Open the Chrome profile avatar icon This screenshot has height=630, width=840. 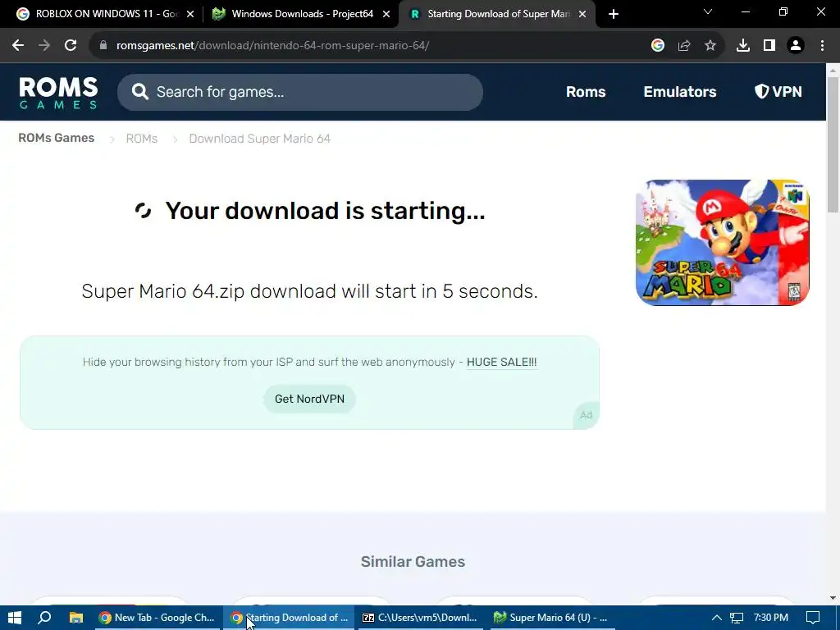[796, 46]
